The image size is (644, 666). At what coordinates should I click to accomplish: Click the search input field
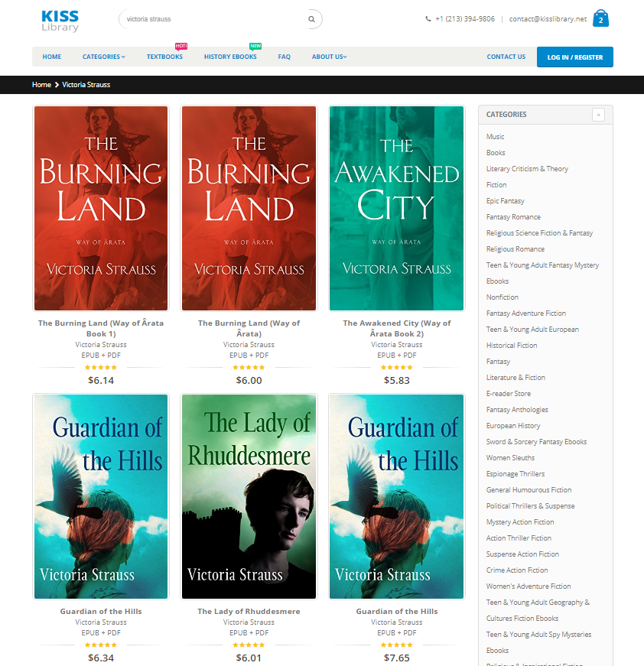[214, 19]
